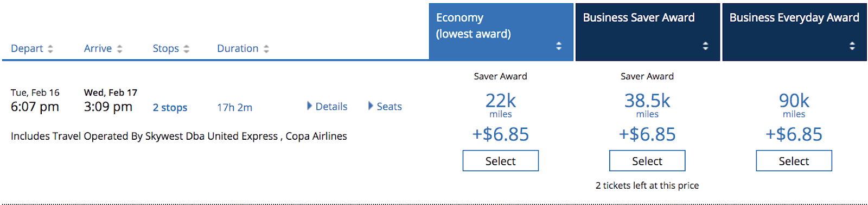Expand flight Details with the triangle arrow

tap(309, 105)
